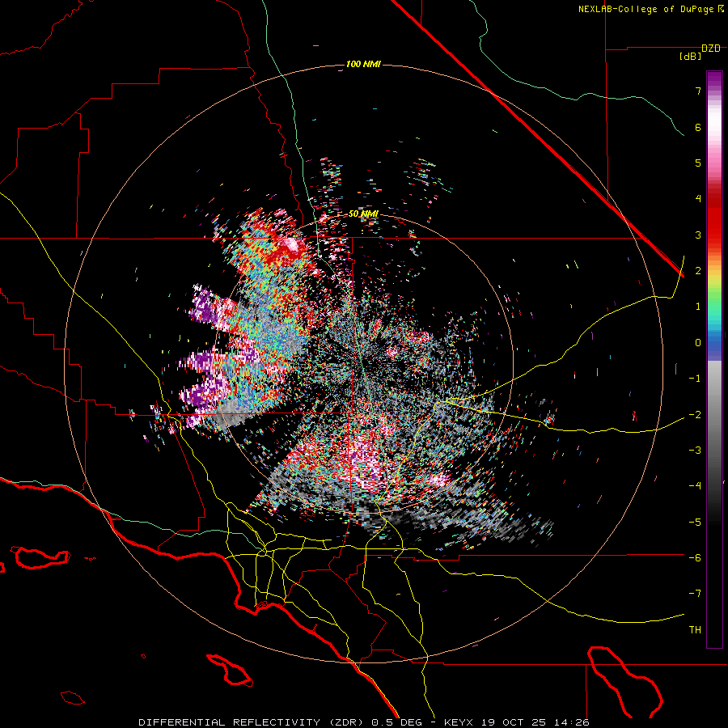Click the 5 dB tick label
The width and height of the screenshot is (728, 728).
[698, 163]
